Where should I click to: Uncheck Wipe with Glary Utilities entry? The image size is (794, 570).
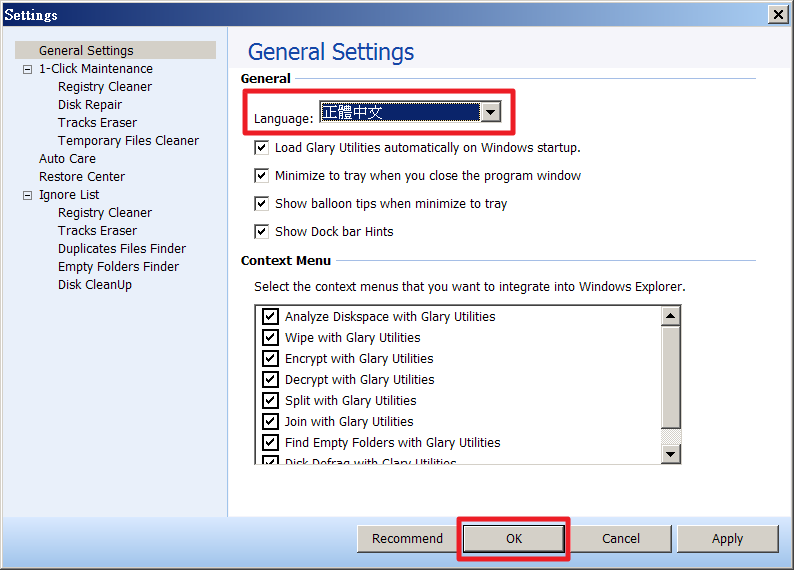pos(270,337)
